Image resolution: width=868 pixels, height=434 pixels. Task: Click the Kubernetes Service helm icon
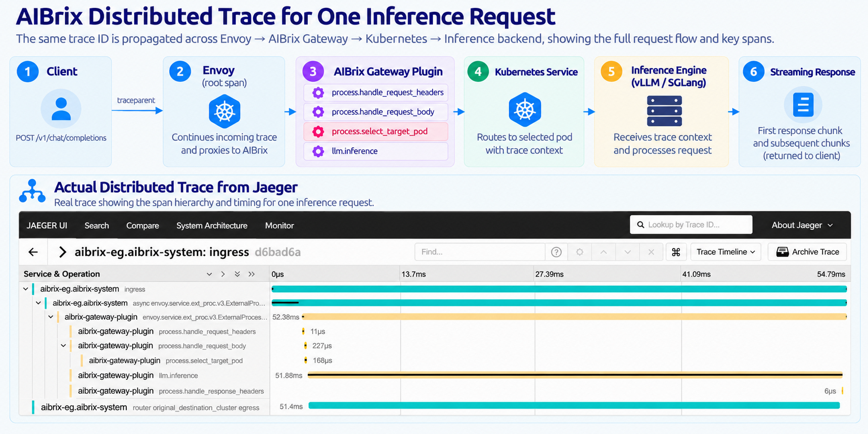click(x=525, y=110)
